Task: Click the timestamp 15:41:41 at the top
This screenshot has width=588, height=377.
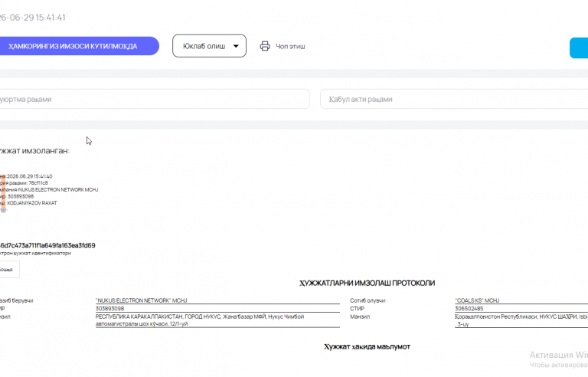Action: click(x=51, y=18)
